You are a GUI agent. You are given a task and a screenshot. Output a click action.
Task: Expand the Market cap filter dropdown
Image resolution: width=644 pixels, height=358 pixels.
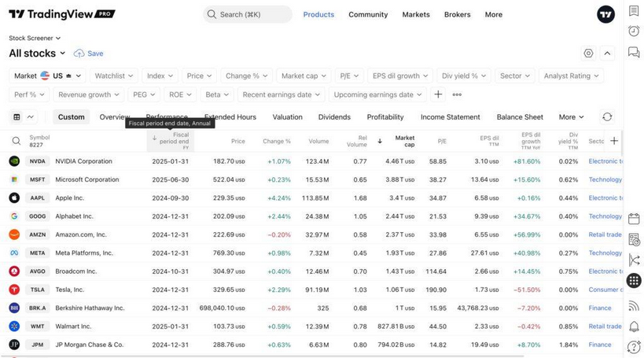click(x=304, y=76)
